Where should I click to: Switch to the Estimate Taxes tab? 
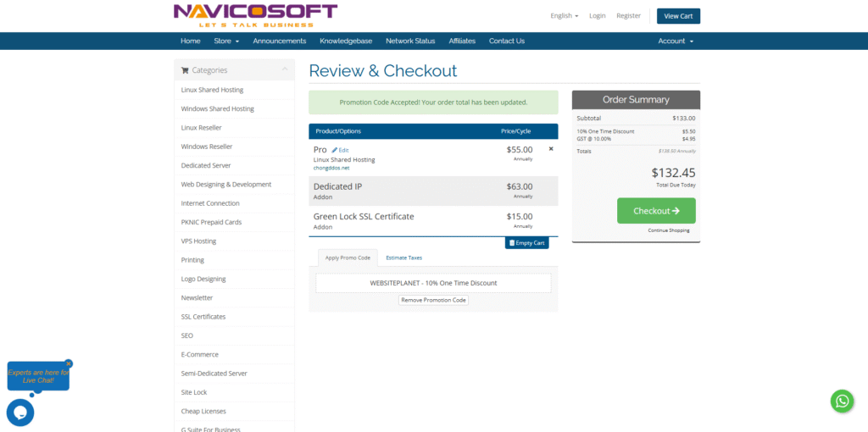coord(403,258)
